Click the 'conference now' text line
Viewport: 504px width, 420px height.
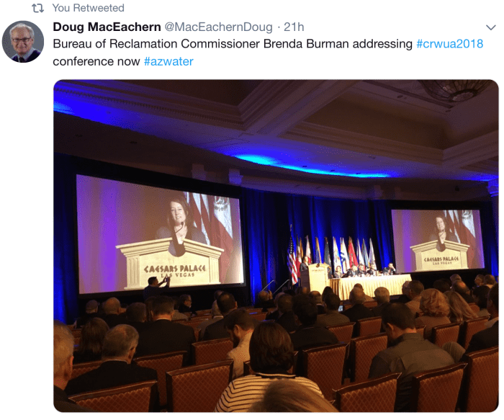pyautogui.click(x=96, y=61)
